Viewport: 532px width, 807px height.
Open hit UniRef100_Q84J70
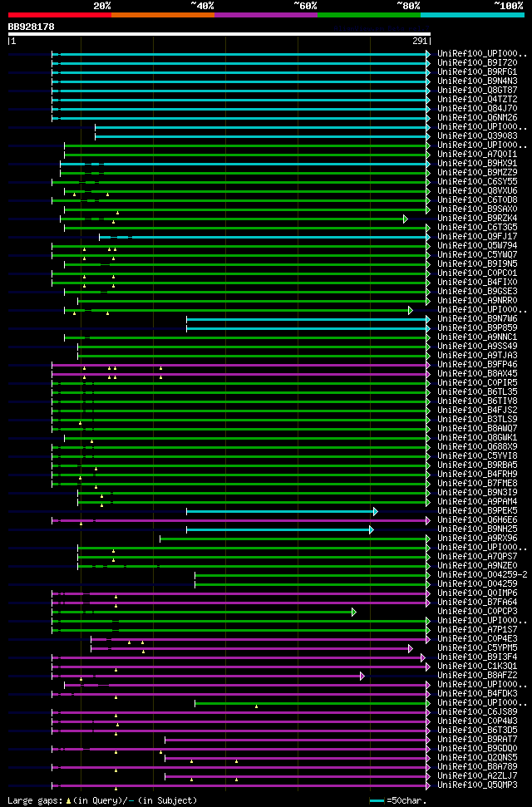pos(477,109)
